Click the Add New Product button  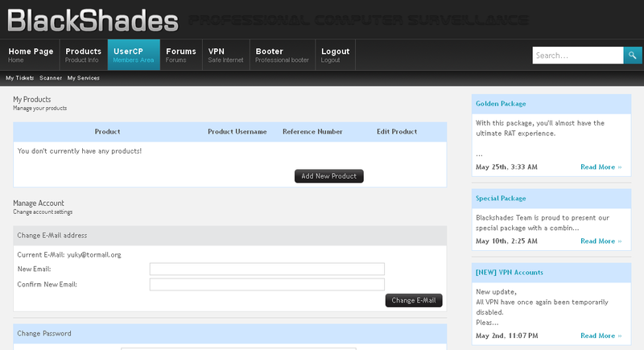point(329,176)
